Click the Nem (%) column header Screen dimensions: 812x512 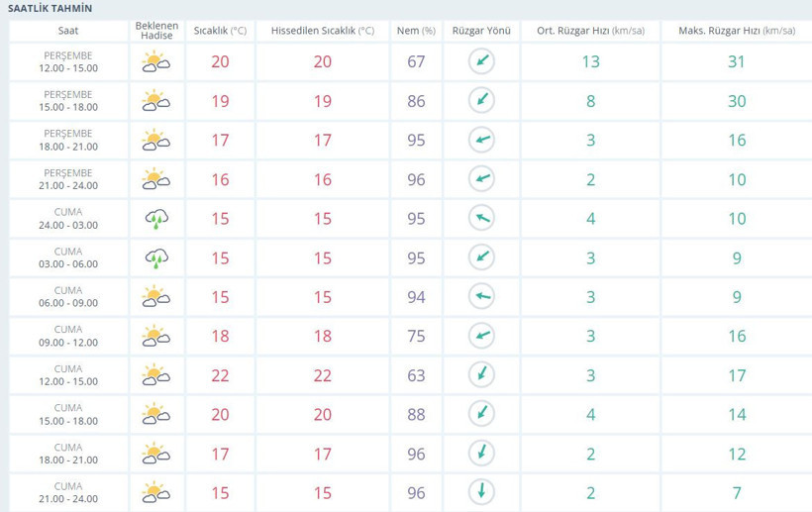[x=416, y=31]
